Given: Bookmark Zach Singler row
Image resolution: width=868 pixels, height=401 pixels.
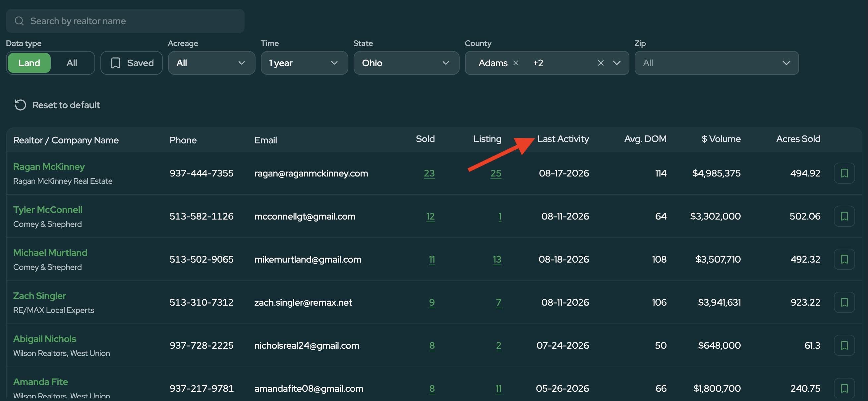Looking at the screenshot, I should click(x=844, y=303).
